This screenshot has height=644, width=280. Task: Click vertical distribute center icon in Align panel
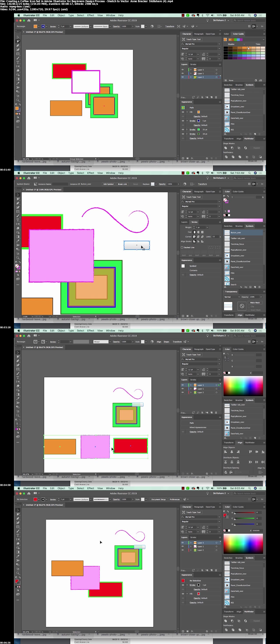click(232, 462)
